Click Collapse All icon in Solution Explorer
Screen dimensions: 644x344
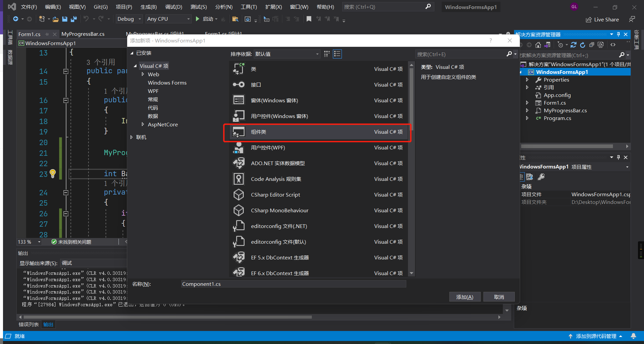[592, 45]
